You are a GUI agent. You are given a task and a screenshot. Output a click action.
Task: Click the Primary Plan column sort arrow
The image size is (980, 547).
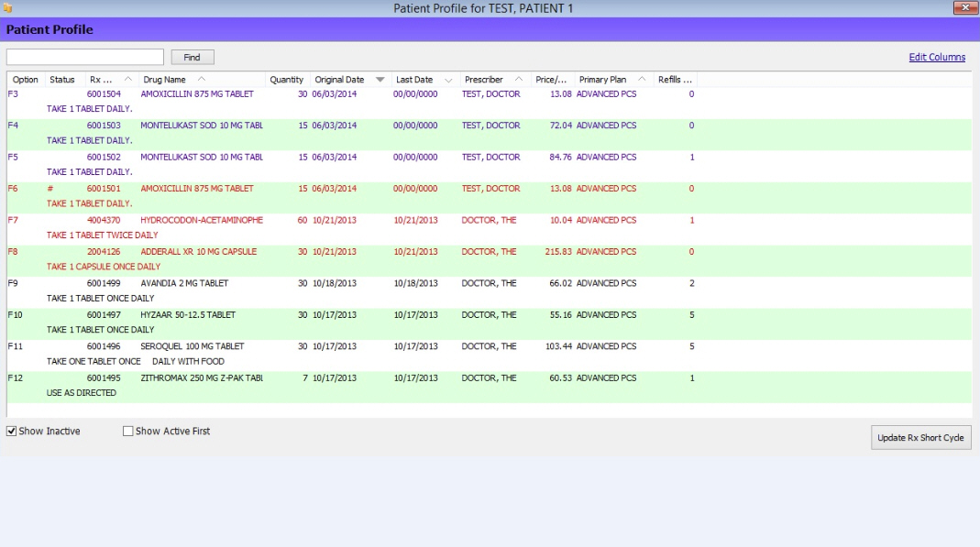[x=642, y=80]
